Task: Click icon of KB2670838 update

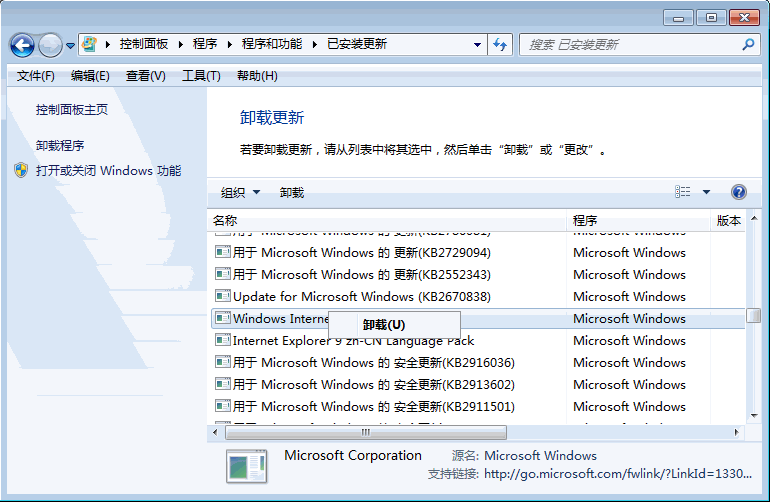Action: pyautogui.click(x=223, y=296)
